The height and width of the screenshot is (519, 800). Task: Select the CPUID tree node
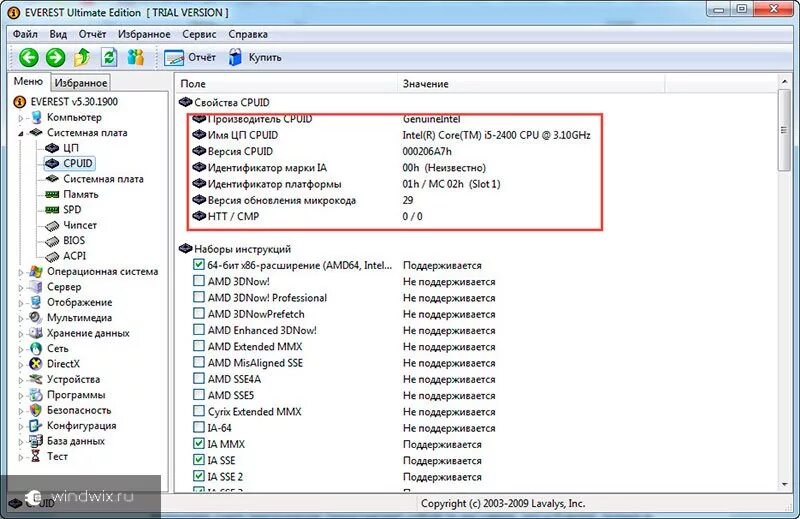(x=70, y=163)
